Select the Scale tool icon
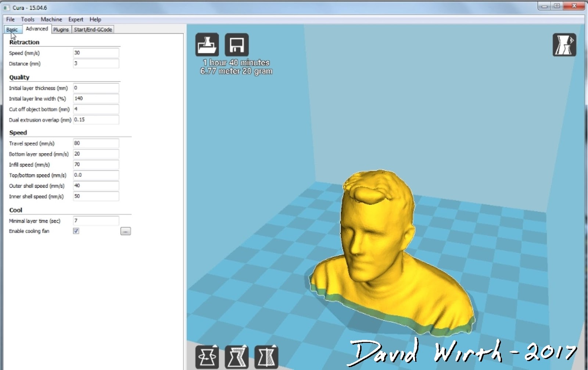588x370 pixels. (237, 355)
